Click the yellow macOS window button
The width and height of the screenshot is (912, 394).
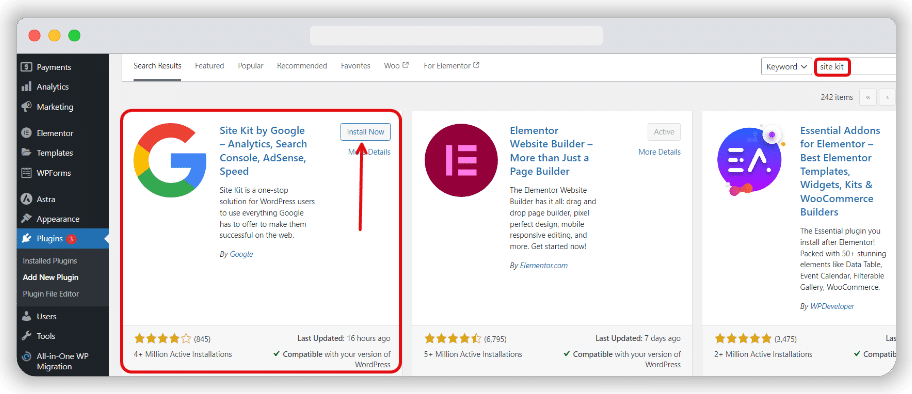click(54, 36)
